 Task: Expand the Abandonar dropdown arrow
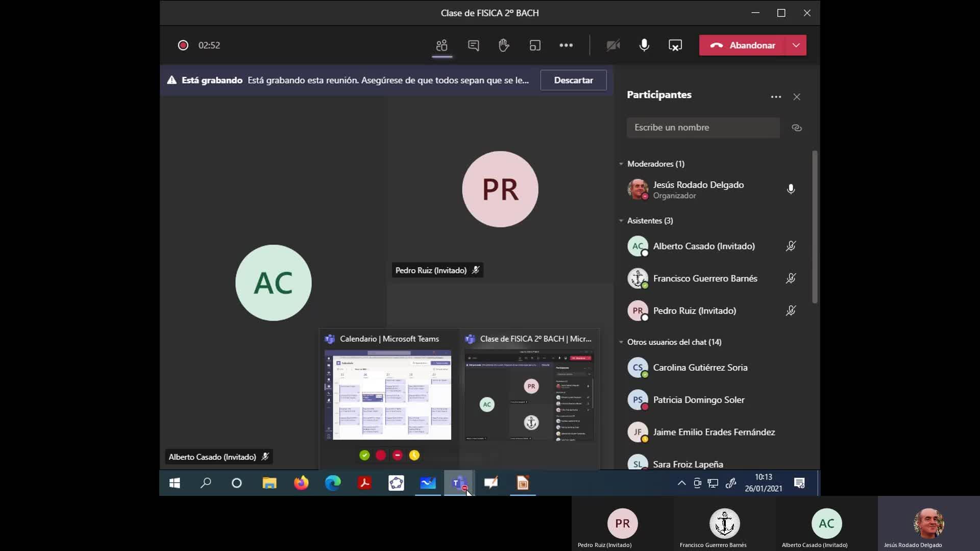(796, 45)
